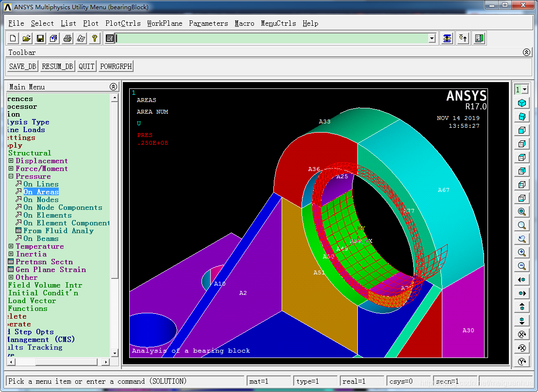Click the SAVE_DB button

pos(23,66)
